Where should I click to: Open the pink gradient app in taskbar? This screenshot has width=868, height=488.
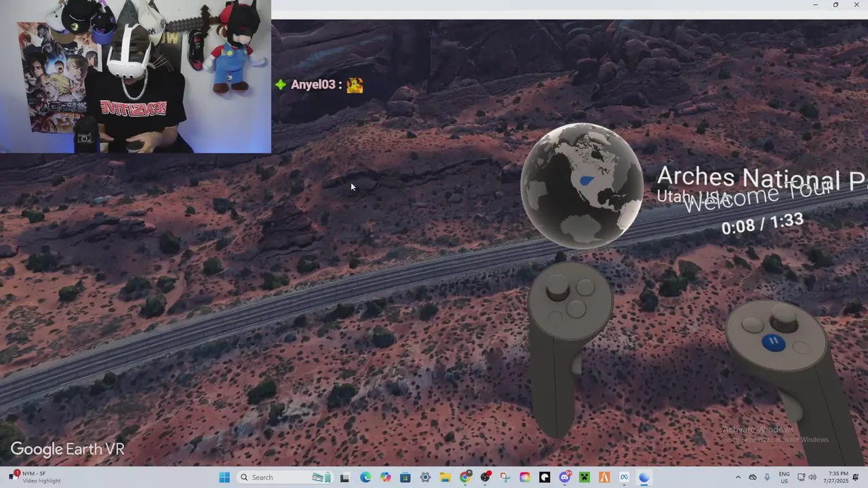(525, 477)
